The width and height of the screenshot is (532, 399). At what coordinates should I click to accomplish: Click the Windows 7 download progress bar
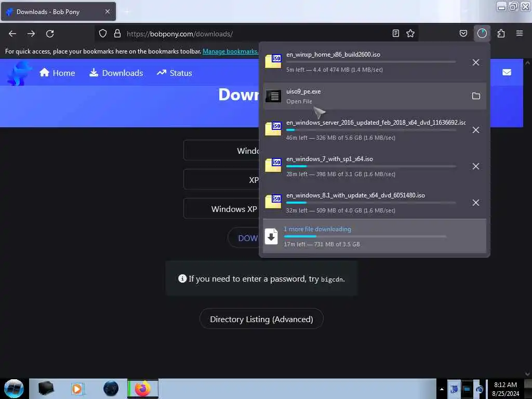[371, 166]
